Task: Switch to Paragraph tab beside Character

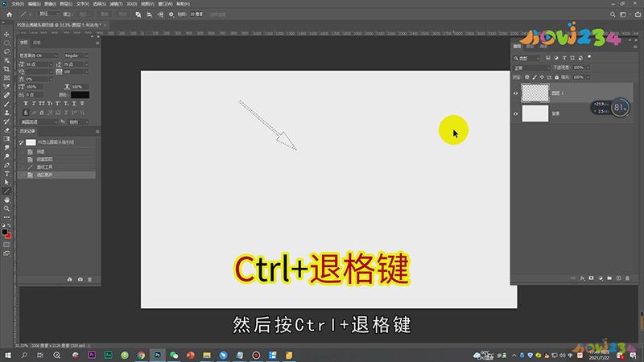Action: pos(36,43)
